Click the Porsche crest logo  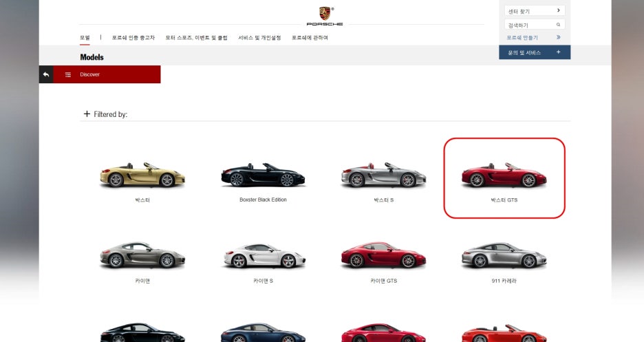pos(325,14)
